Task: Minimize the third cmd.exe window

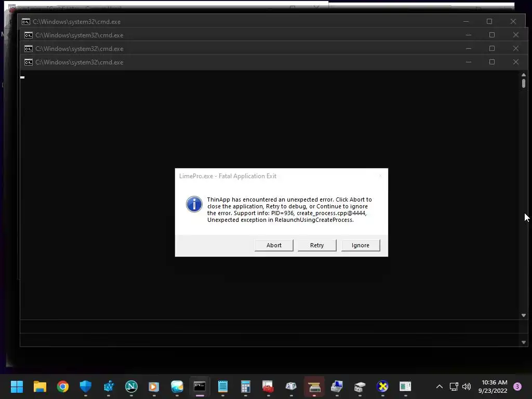Action: click(469, 48)
